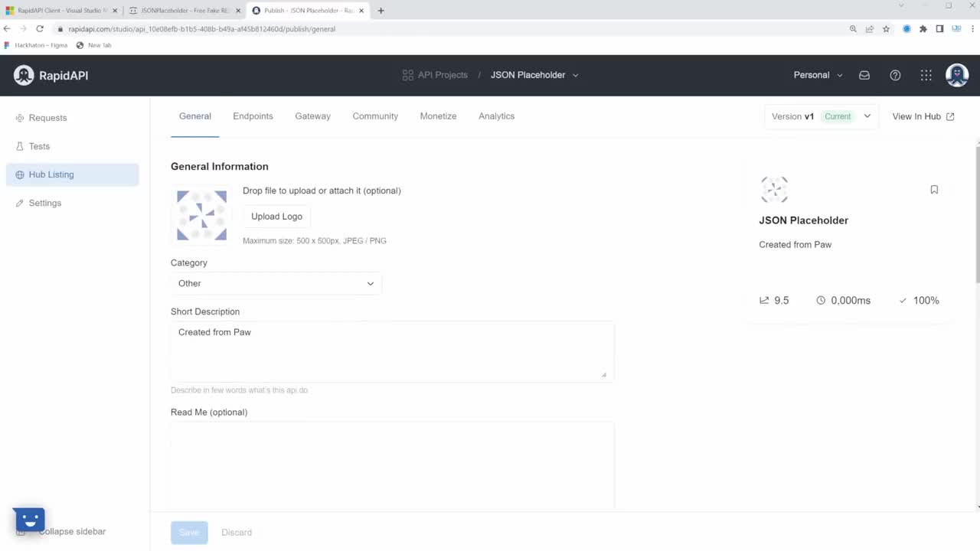980x551 pixels.
Task: Open browser extensions puzzle icon
Action: 923,28
